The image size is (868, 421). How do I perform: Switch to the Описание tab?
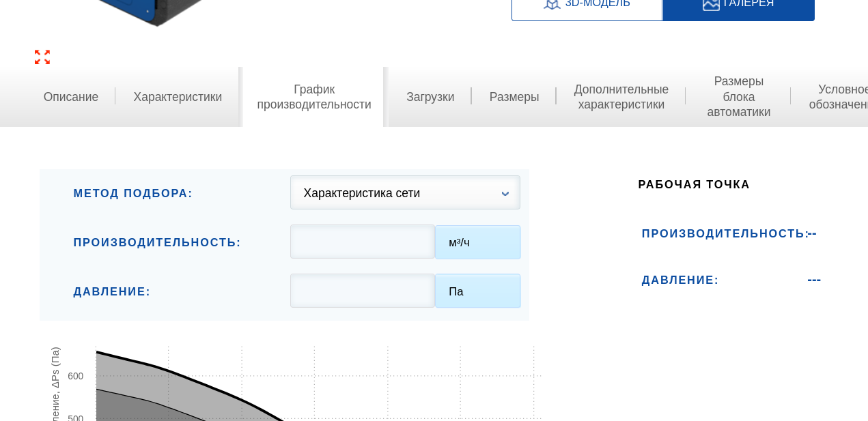[71, 97]
